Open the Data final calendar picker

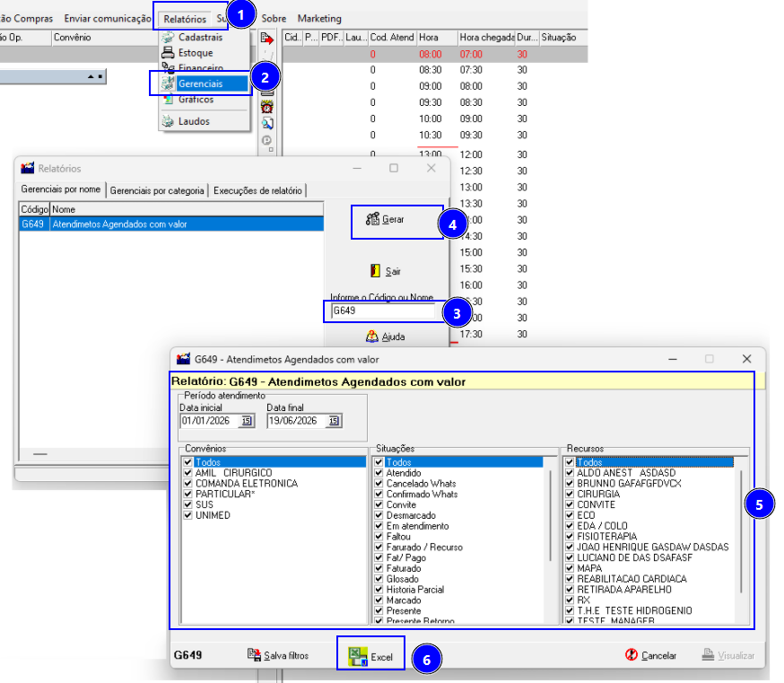coord(334,421)
